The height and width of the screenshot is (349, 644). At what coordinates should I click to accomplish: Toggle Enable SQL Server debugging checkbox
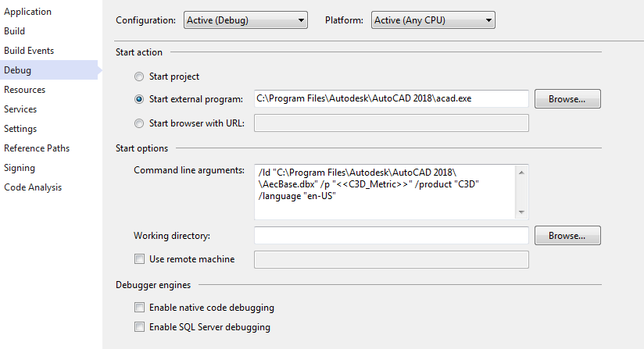click(139, 327)
